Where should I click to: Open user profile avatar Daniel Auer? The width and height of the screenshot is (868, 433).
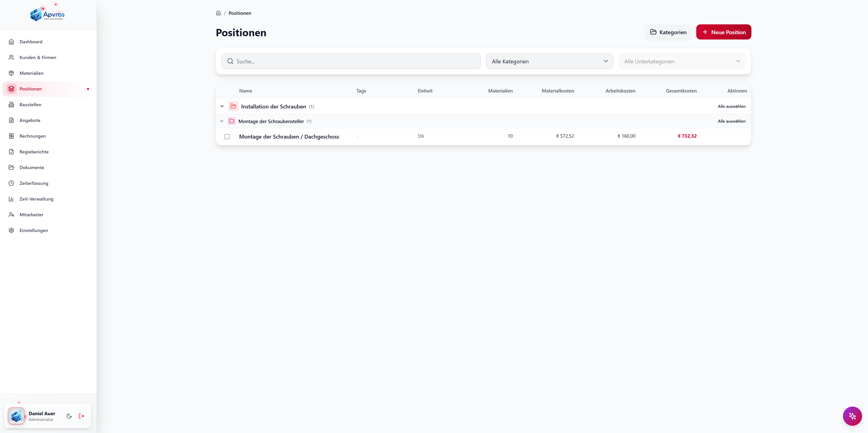pos(16,416)
